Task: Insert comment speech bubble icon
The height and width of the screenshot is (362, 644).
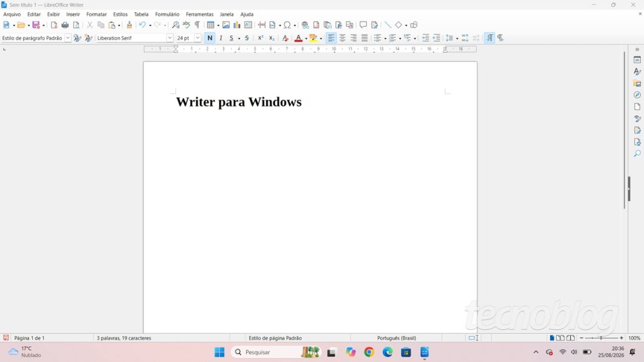Action: pos(363,25)
